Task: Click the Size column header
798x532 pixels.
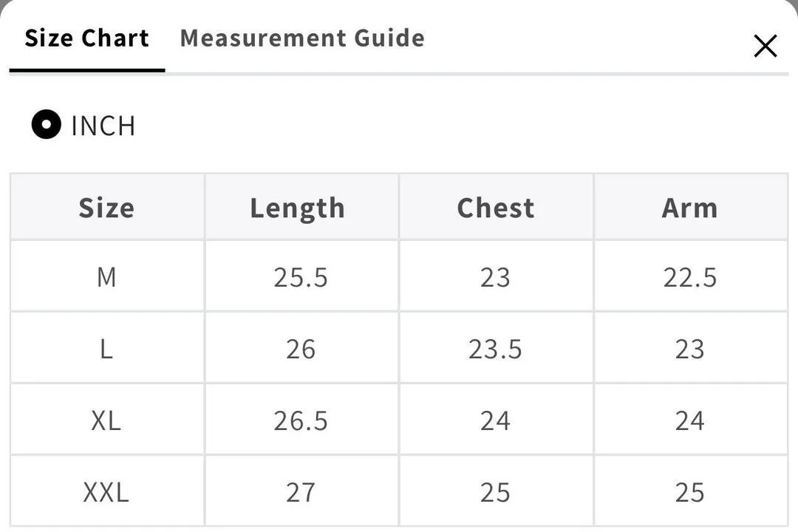Action: [x=106, y=208]
